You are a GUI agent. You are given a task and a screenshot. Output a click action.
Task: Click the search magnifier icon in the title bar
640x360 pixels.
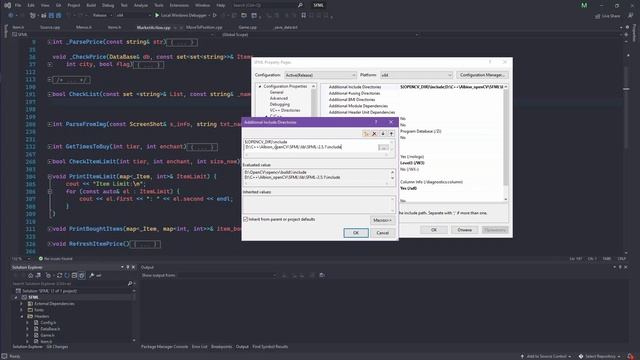point(300,5)
